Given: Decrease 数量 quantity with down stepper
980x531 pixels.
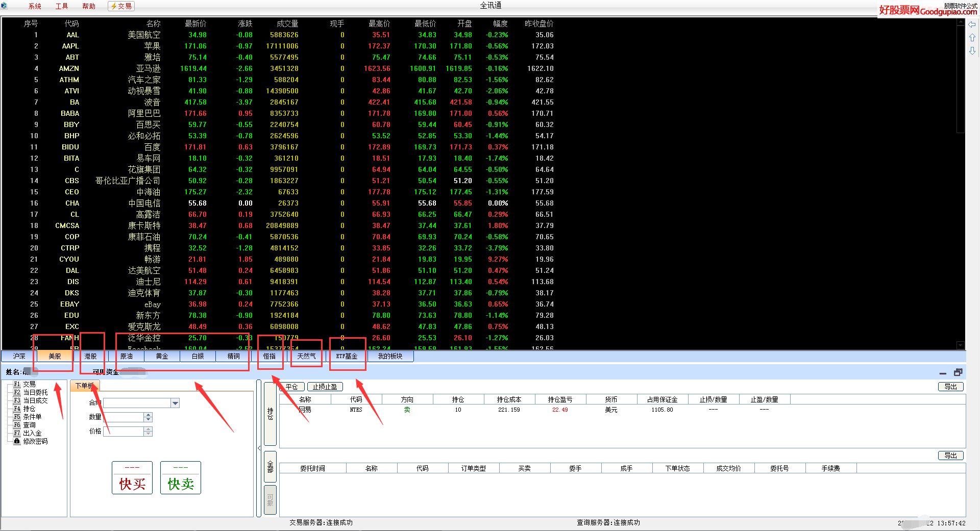Looking at the screenshot, I should tap(148, 420).
